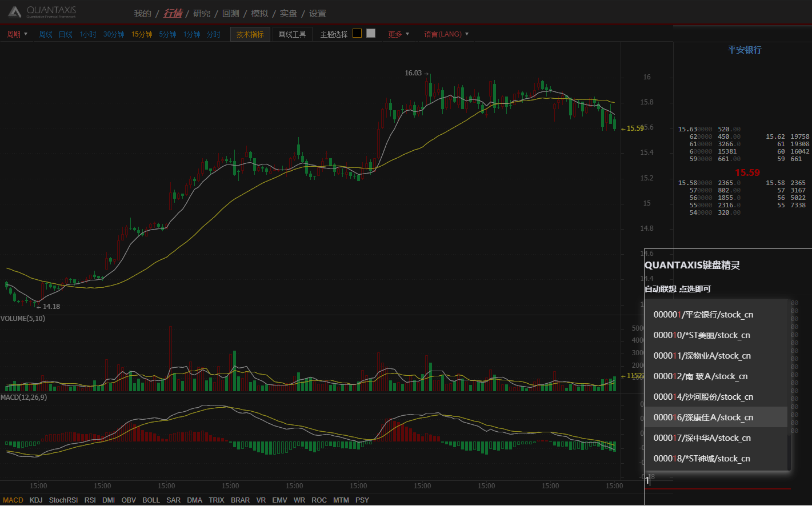Focus the keyboard wizard search input
Image resolution: width=812 pixels, height=506 pixels.
tap(718, 481)
